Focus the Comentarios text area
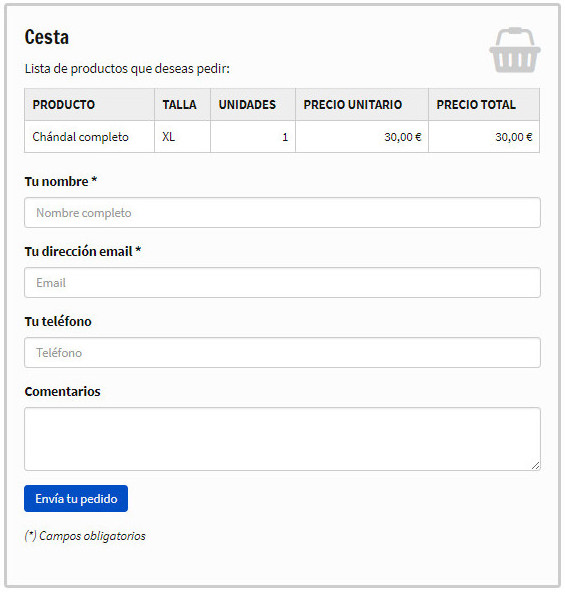Viewport: 565px width, 592px height. pyautogui.click(x=282, y=439)
